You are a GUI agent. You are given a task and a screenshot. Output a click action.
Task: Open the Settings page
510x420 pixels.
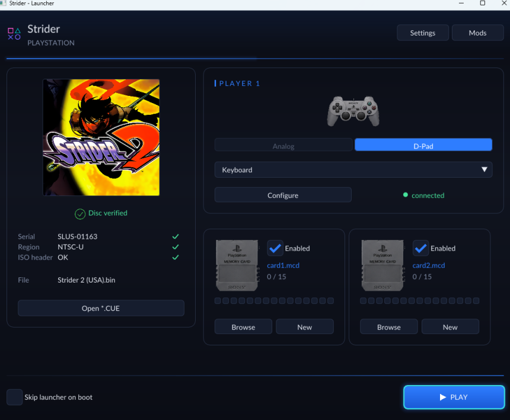pos(422,33)
